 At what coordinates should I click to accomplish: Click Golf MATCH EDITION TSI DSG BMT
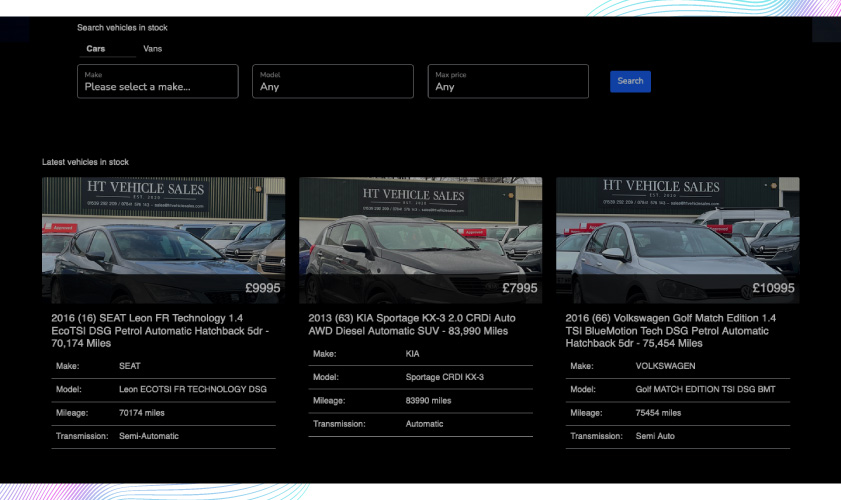click(705, 389)
